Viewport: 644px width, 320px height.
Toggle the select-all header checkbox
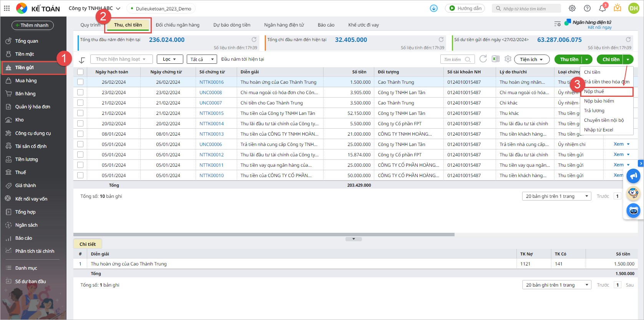click(x=80, y=72)
